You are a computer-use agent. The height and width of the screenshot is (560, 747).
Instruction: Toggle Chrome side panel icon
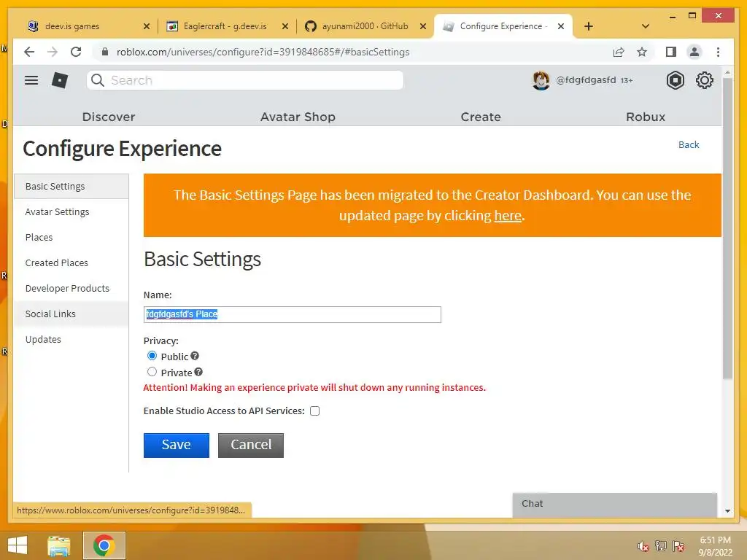coord(671,52)
